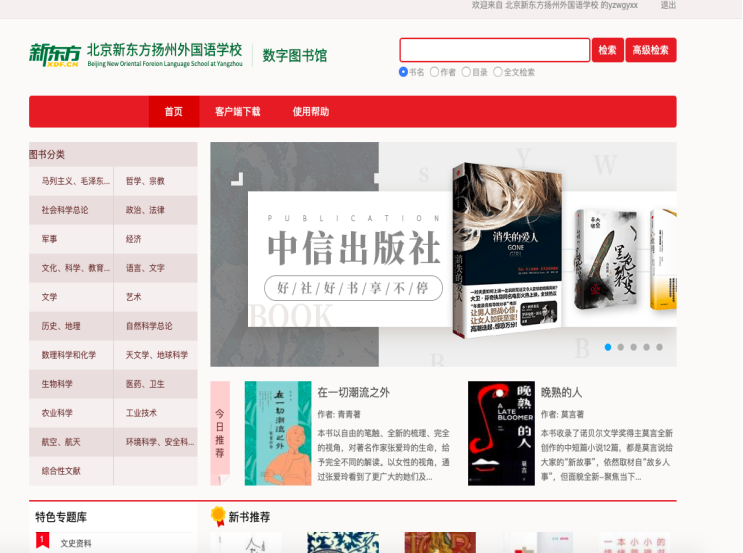Click the 中信出版社 carousel banner
Viewport: 743px width, 553px height.
click(x=443, y=254)
